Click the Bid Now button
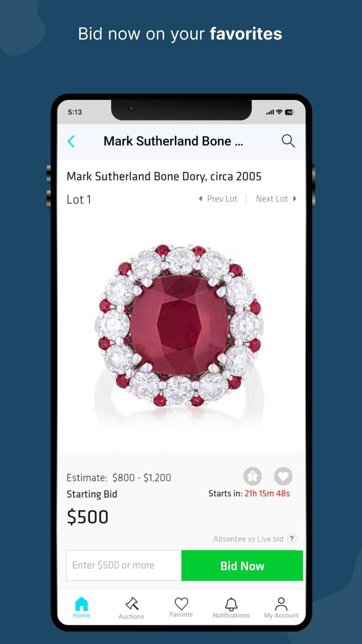362x644 pixels. click(x=242, y=566)
